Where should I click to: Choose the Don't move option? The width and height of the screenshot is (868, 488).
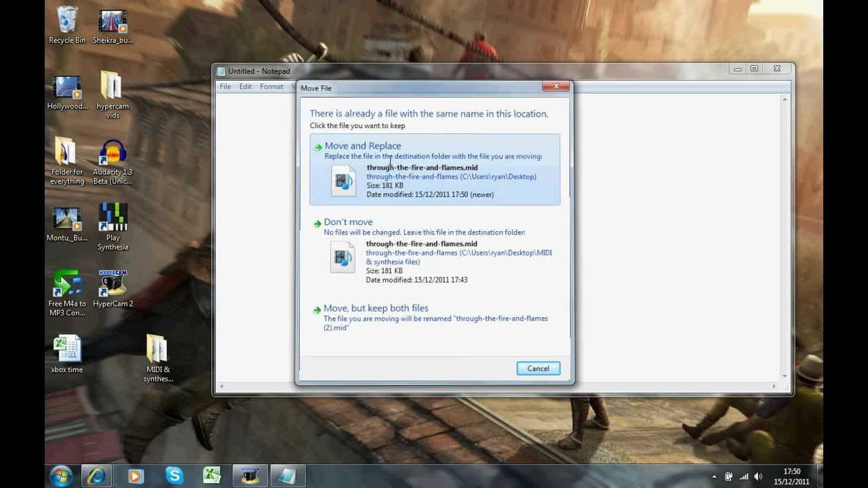435,250
